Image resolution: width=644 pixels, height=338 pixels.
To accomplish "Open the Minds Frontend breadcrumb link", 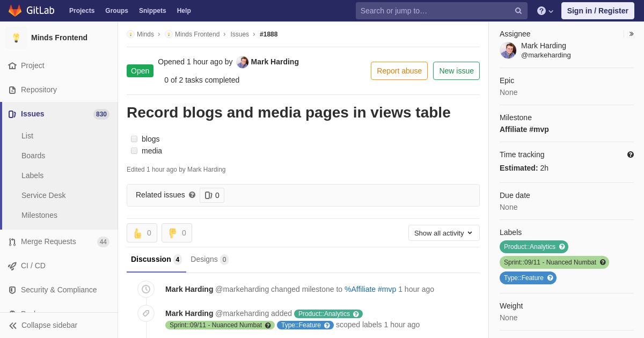I will point(197,34).
